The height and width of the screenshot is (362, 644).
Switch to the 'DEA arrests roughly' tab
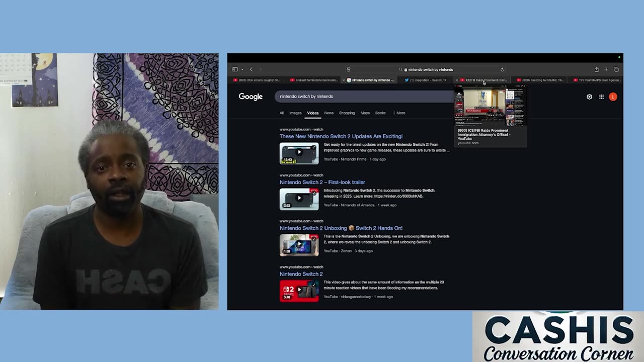[257, 80]
